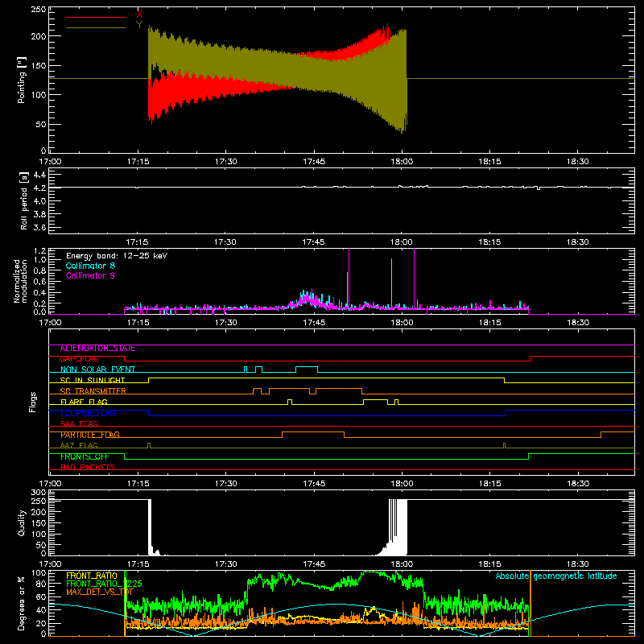The width and height of the screenshot is (644, 644).
Task: Click the cyan 'Collimator 8' legend label
Action: pos(90,266)
